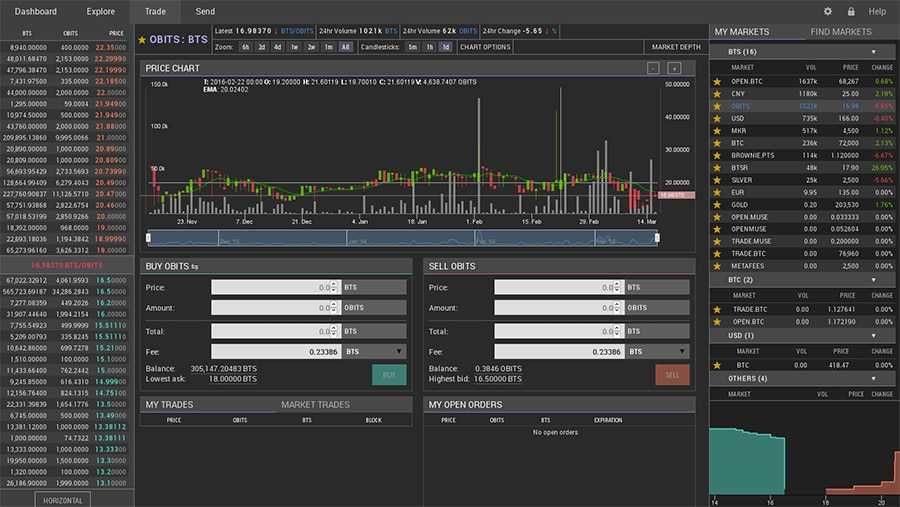
Task: Collapse the BTS (16) markets group
Action: click(873, 51)
